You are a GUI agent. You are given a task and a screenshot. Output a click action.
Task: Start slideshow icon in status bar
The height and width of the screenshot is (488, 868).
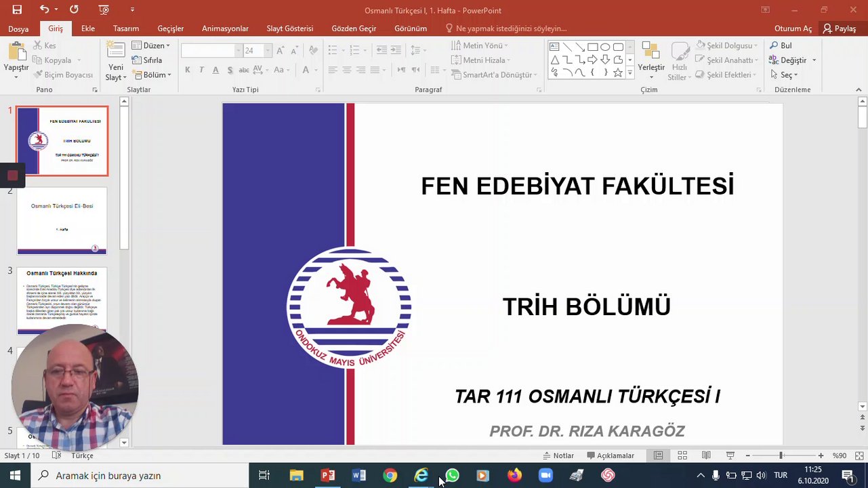(x=730, y=455)
